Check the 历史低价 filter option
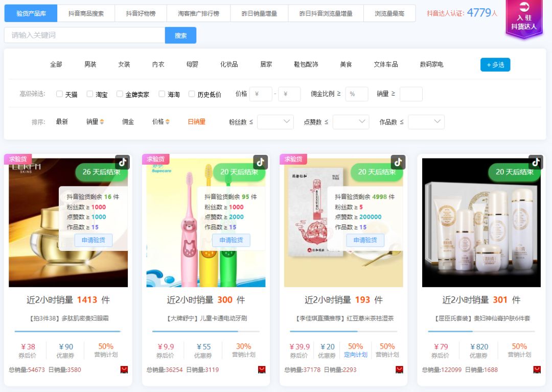 point(192,94)
